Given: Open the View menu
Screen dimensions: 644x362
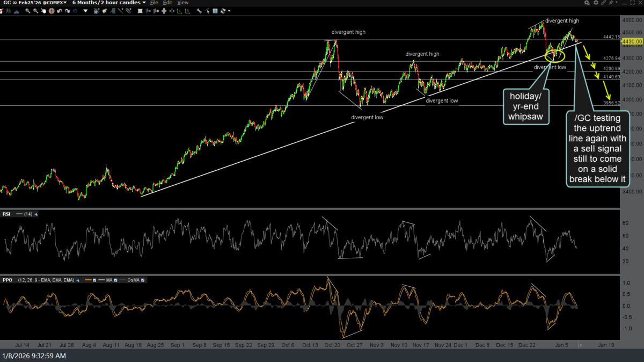Looking at the screenshot, I should [182, 3].
